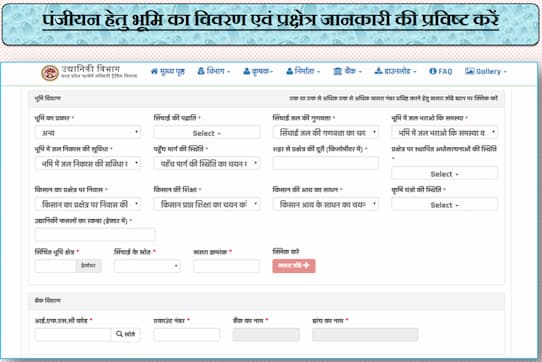This screenshot has height=362, width=542.
Task: Click the bank name field
Action: coord(266,335)
